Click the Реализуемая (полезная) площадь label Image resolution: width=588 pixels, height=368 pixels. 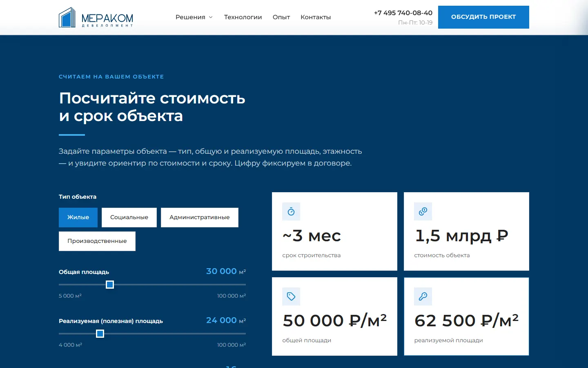point(111,321)
